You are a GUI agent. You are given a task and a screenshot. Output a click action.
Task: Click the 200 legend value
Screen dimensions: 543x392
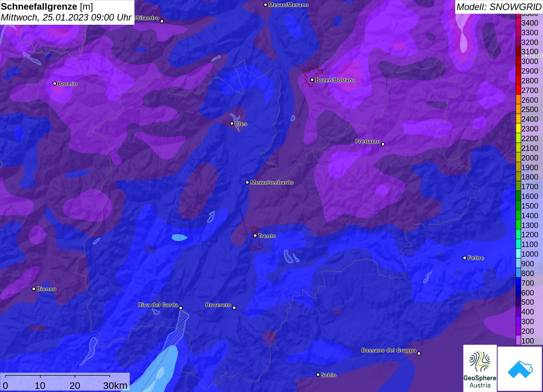(527, 331)
